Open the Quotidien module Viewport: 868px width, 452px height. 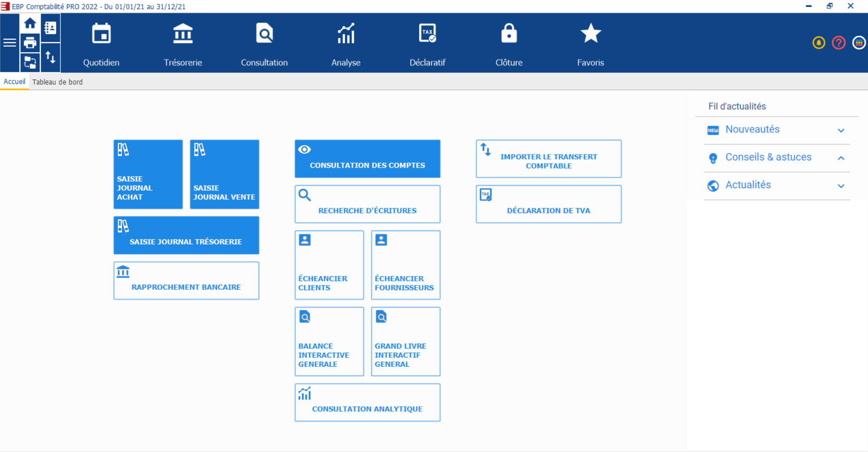pos(101,43)
